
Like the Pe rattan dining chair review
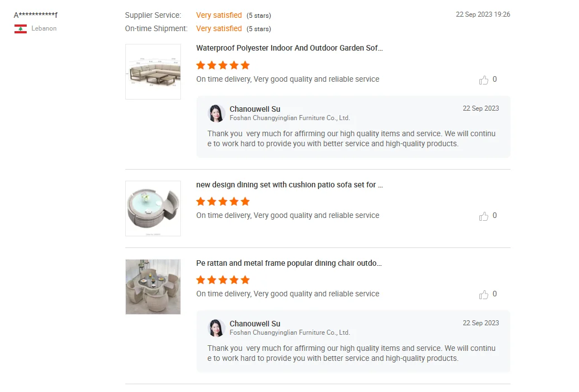point(483,295)
